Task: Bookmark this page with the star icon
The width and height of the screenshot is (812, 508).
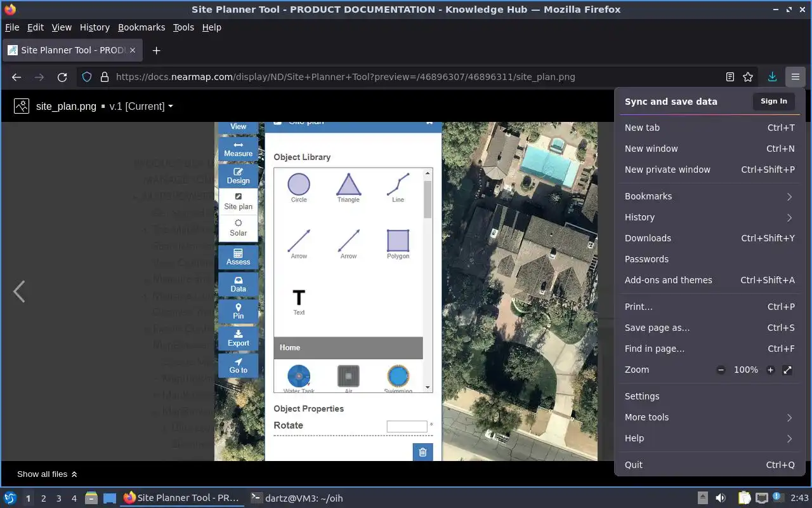Action: click(x=748, y=77)
